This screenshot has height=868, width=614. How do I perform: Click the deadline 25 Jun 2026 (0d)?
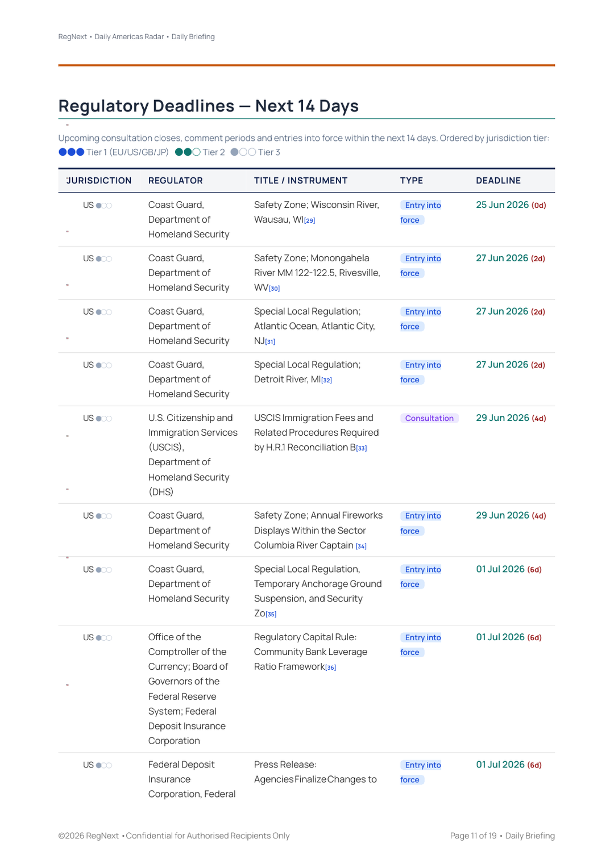(x=511, y=205)
